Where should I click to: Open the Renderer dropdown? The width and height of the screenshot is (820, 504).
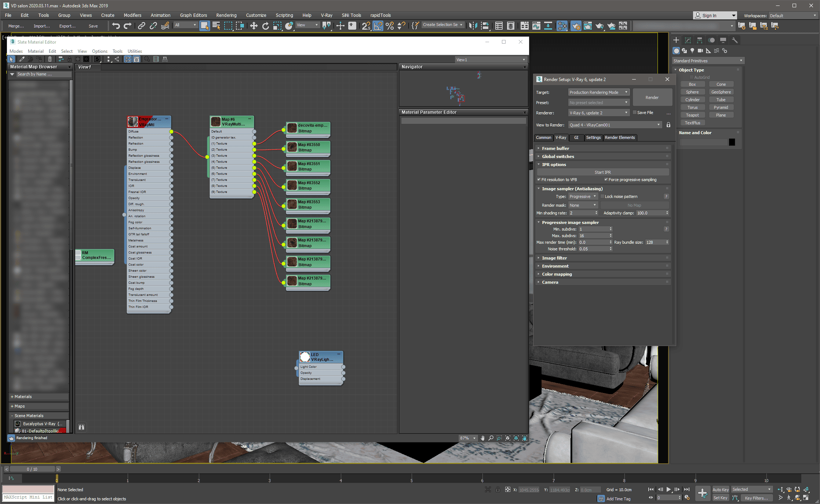coord(599,113)
